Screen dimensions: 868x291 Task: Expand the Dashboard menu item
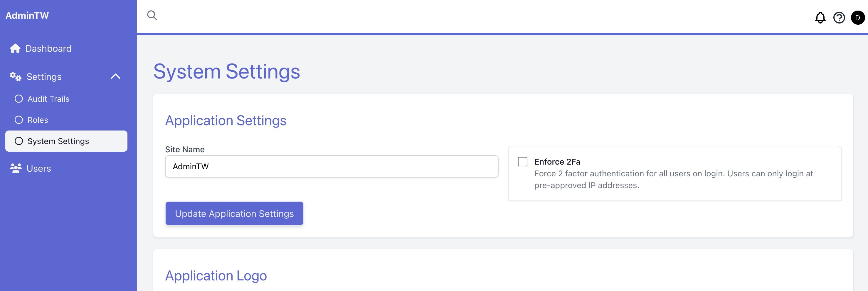(48, 48)
